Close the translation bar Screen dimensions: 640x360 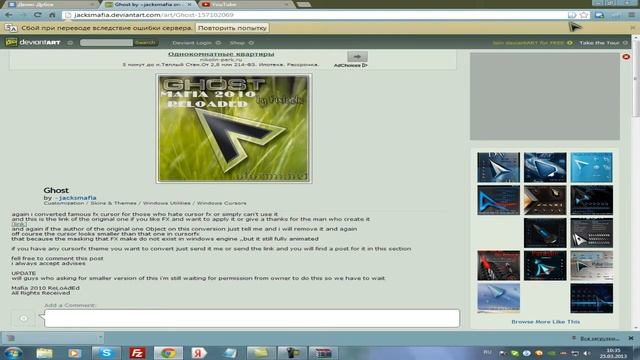click(x=633, y=28)
